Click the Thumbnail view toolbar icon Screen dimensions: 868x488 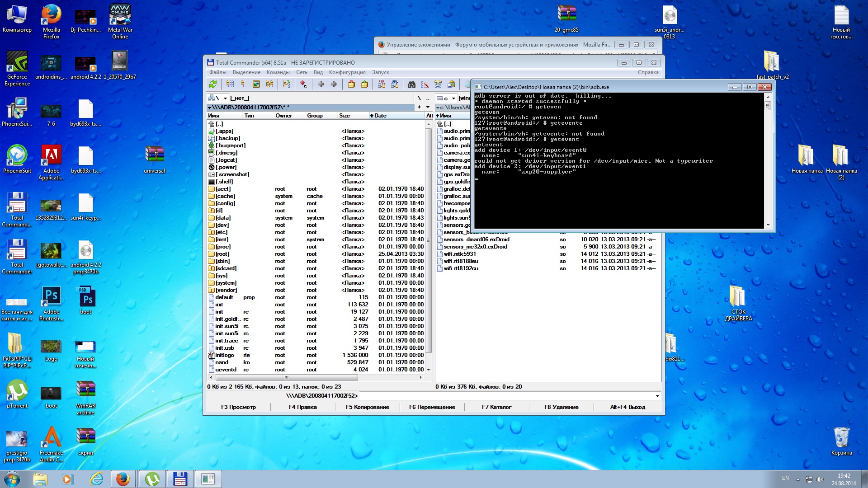pos(256,84)
